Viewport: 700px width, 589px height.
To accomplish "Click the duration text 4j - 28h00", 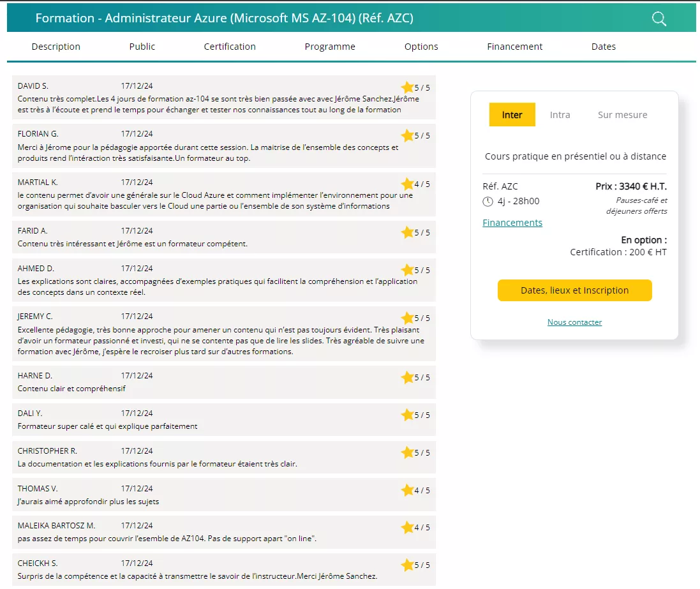I will 518,201.
